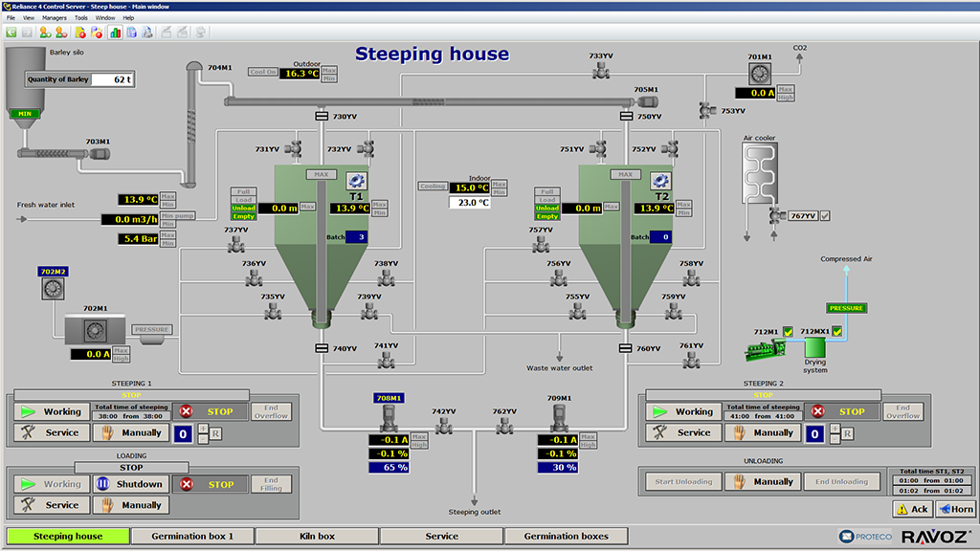Select pump 709M1 icon
This screenshot has width=980, height=551.
(559, 418)
